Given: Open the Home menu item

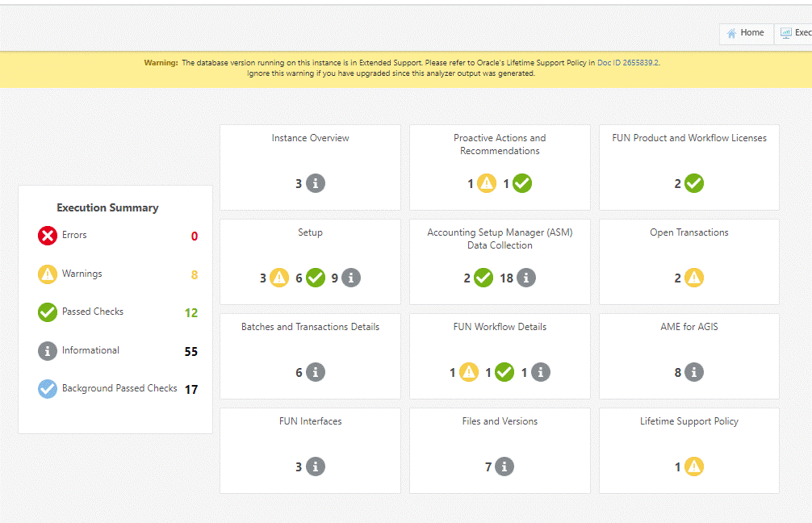Looking at the screenshot, I should pos(744,33).
